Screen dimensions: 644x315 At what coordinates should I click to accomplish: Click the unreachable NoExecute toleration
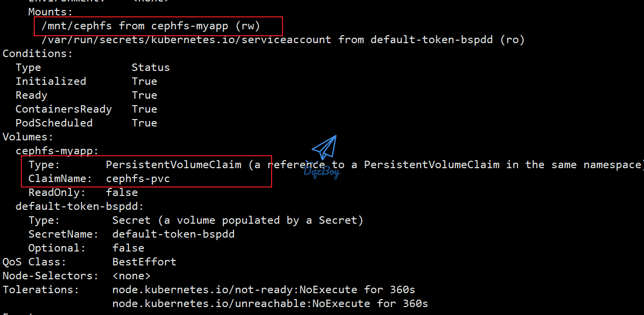tap(270, 304)
